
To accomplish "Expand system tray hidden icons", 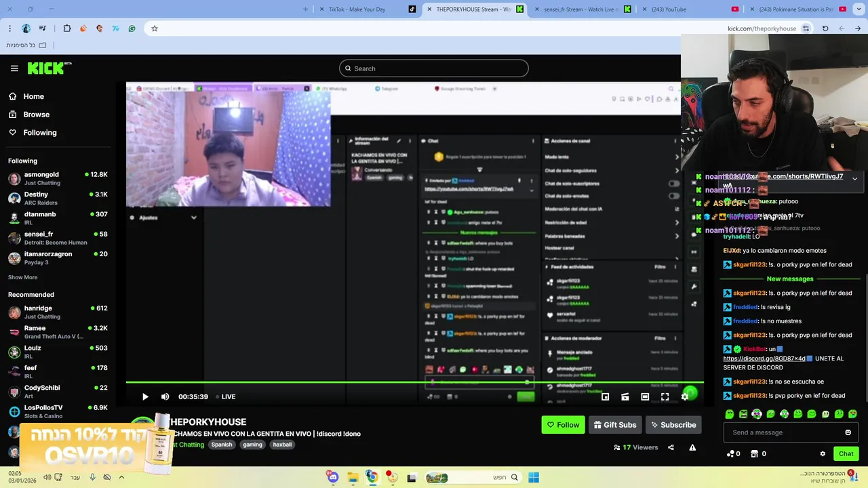I will coord(121,477).
